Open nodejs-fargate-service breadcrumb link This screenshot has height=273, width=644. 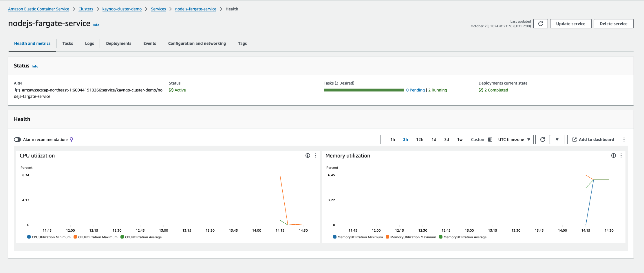click(x=196, y=9)
